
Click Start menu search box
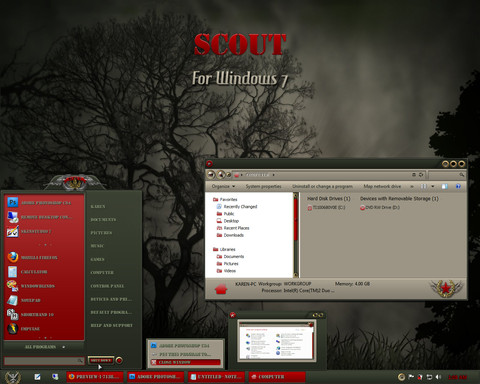pos(44,361)
